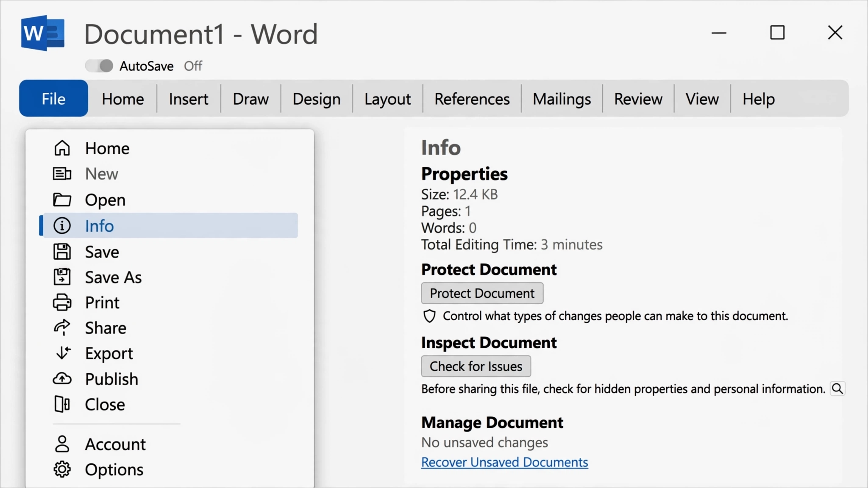
Task: Select Home label in the backstage menu
Action: click(107, 148)
